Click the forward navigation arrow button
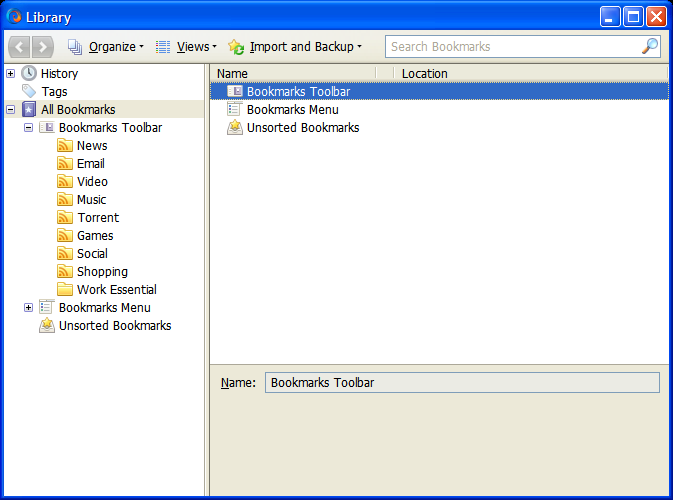This screenshot has width=673, height=500. 43,47
